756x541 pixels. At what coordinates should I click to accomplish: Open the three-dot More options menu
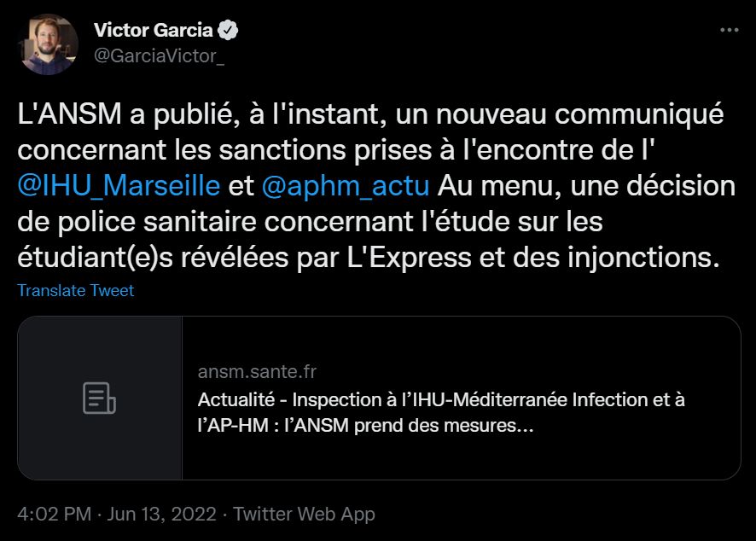pos(729,30)
